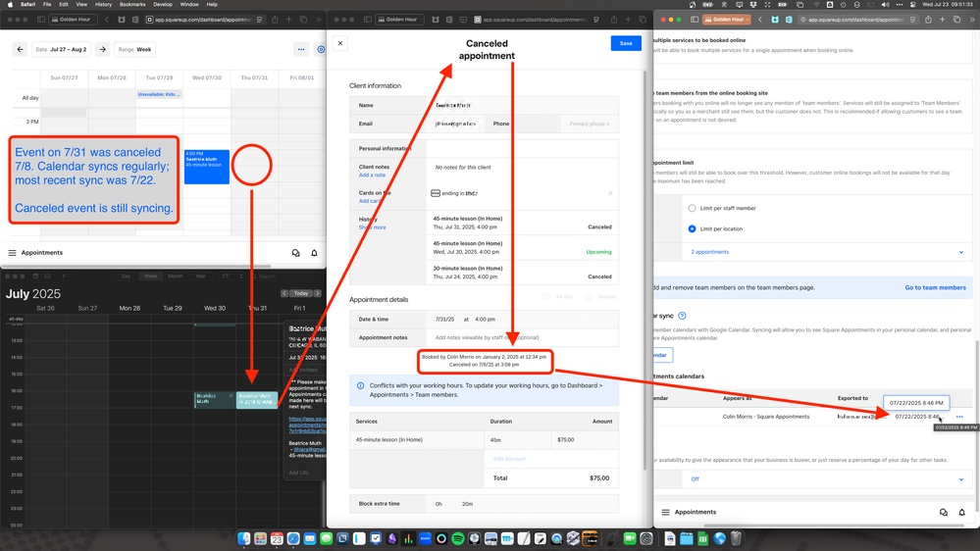Click the Appointment notes input field
This screenshot has height=551, width=980.
click(520, 337)
